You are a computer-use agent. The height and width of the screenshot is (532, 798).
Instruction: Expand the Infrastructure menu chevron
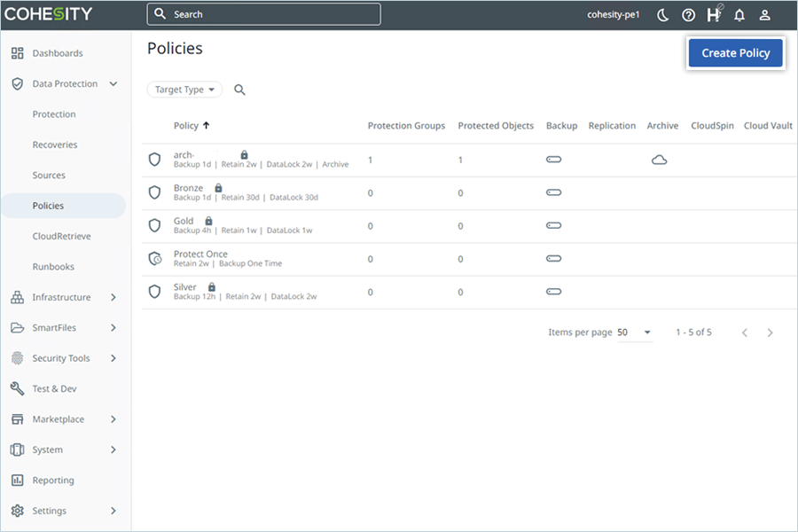113,297
